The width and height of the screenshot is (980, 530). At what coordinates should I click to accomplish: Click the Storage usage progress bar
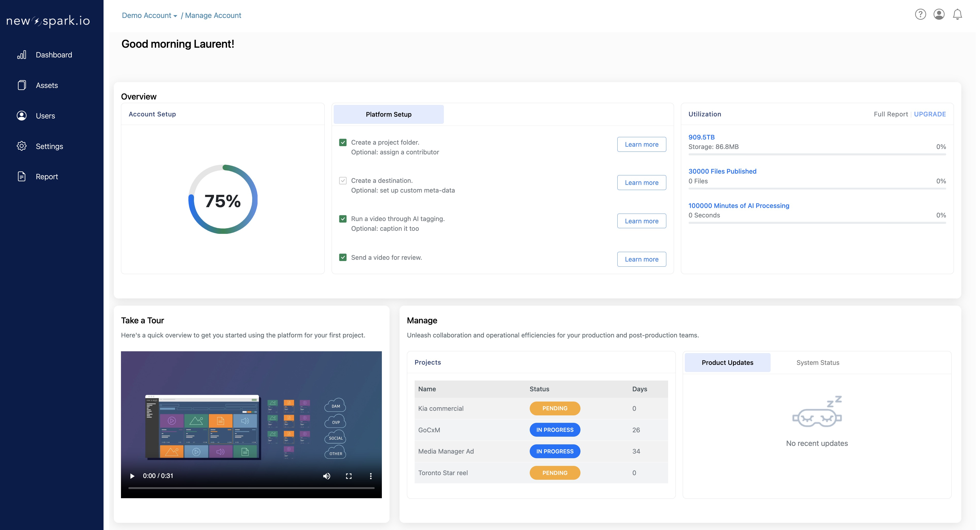click(x=817, y=155)
